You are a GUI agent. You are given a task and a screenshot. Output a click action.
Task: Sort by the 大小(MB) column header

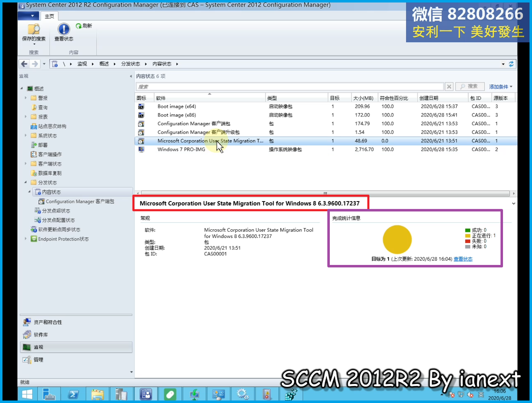(364, 98)
